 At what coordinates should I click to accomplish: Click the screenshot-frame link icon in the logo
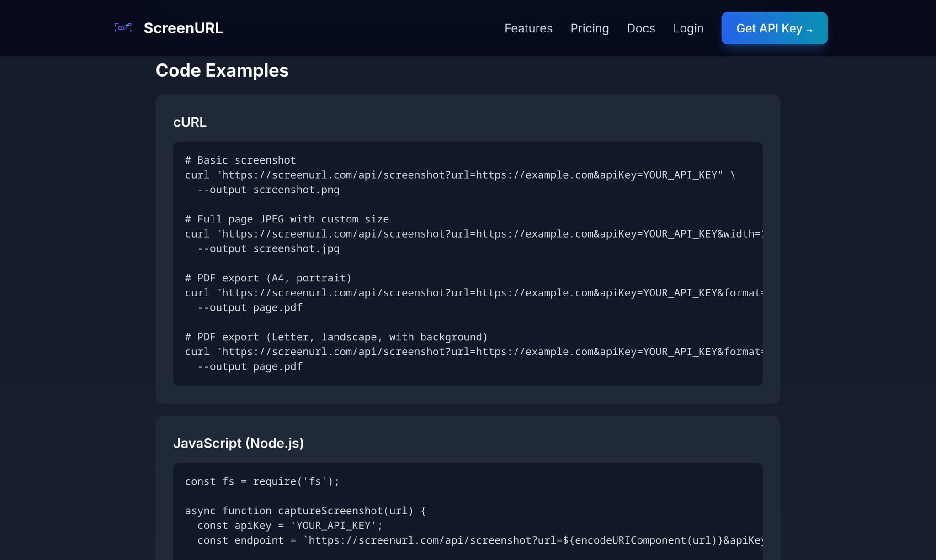click(x=122, y=28)
